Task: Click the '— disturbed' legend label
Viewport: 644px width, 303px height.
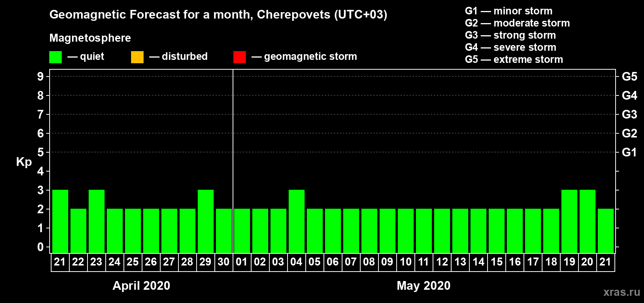Action: 178,56
